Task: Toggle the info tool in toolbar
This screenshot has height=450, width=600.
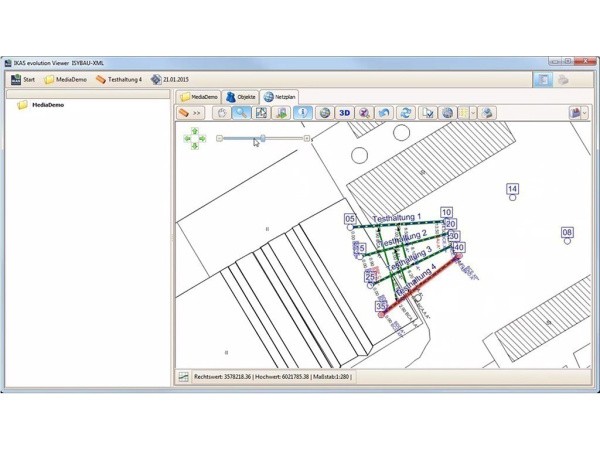Action: 303,113
